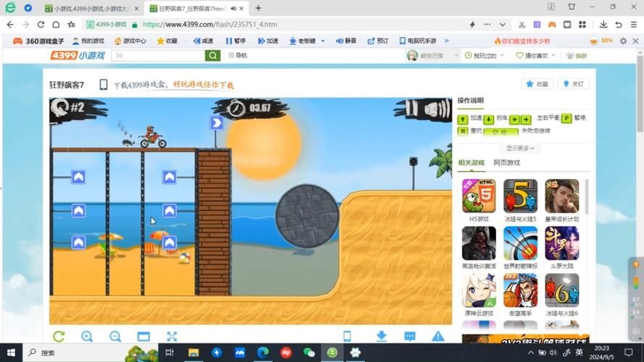Switch to the 相关游戏 tab

point(471,163)
